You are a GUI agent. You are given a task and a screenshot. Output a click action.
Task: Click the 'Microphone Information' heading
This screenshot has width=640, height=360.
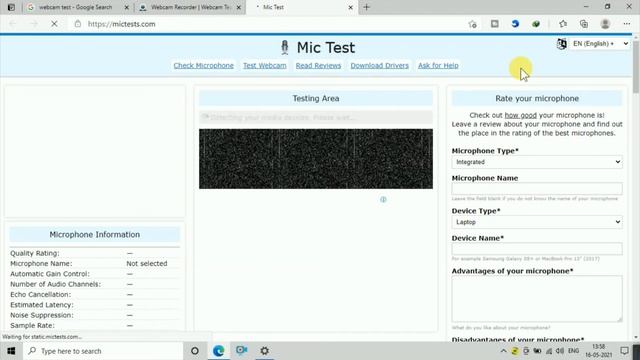coord(95,234)
